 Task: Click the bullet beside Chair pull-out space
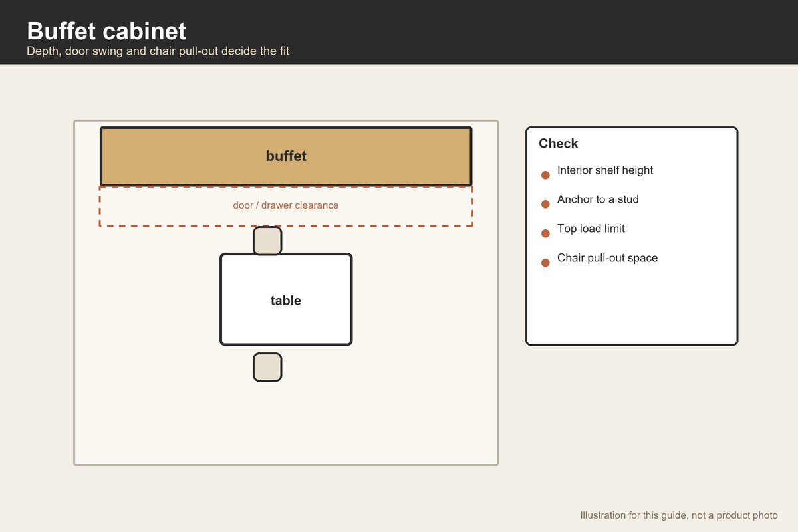tap(545, 263)
